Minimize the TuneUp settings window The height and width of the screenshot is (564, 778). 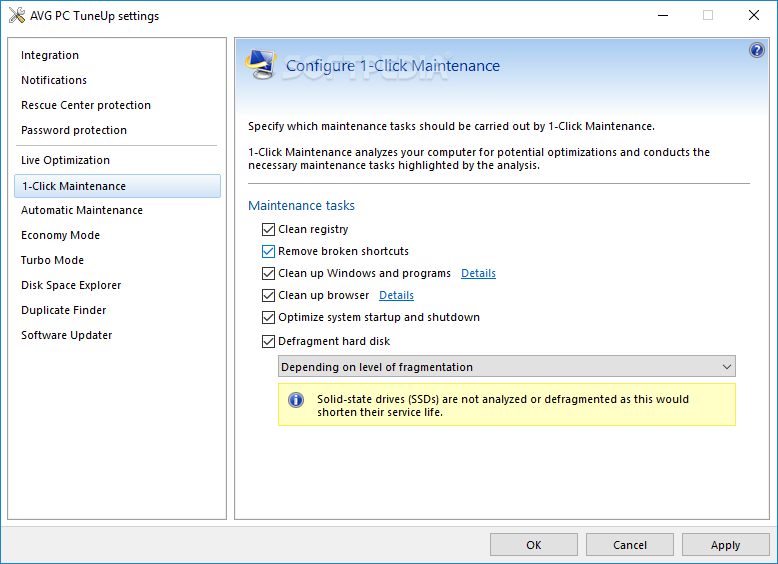662,15
